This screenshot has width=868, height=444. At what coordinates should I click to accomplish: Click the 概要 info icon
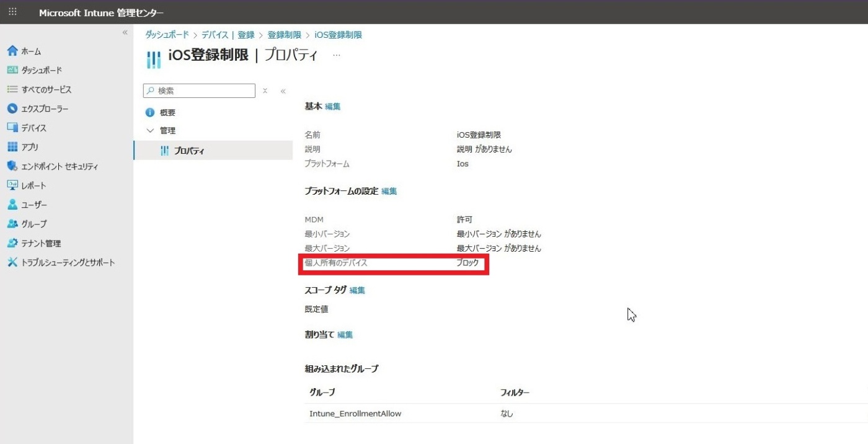pyautogui.click(x=149, y=112)
